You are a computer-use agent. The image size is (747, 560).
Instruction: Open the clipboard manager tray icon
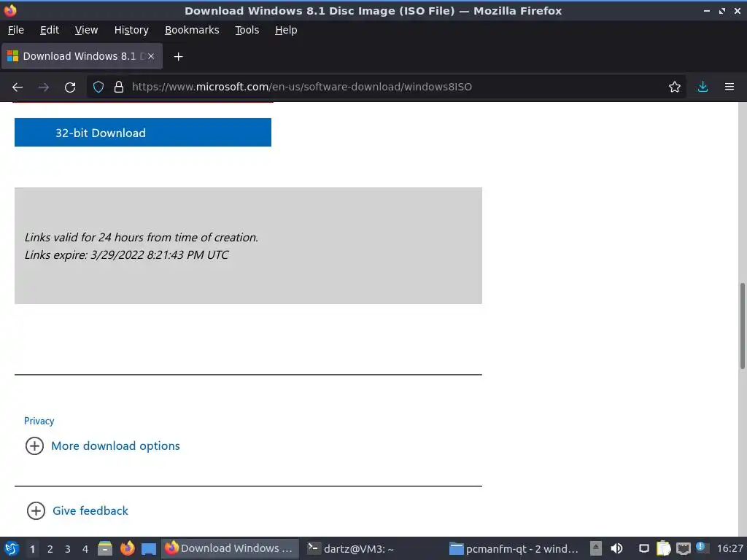click(663, 548)
